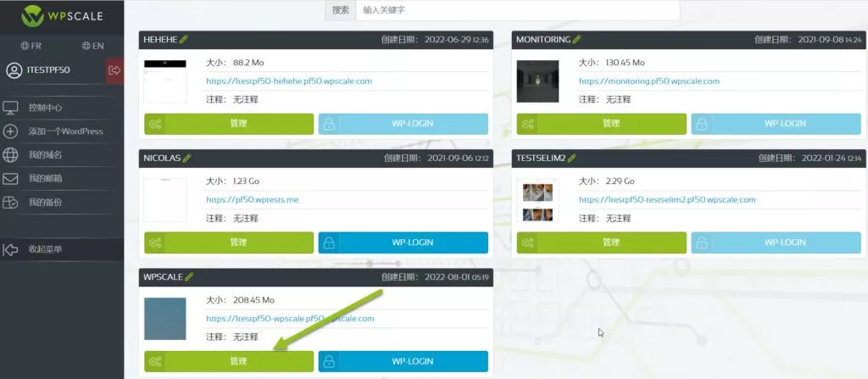Click WP-LOGIN button for HEHEHE
Image resolution: width=868 pixels, height=379 pixels.
coord(403,124)
